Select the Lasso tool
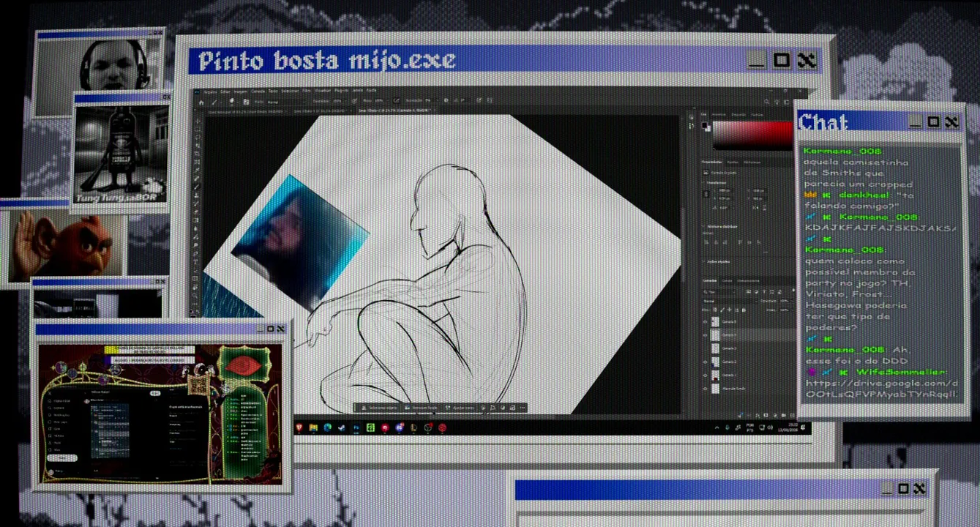The height and width of the screenshot is (527, 980). tap(198, 137)
